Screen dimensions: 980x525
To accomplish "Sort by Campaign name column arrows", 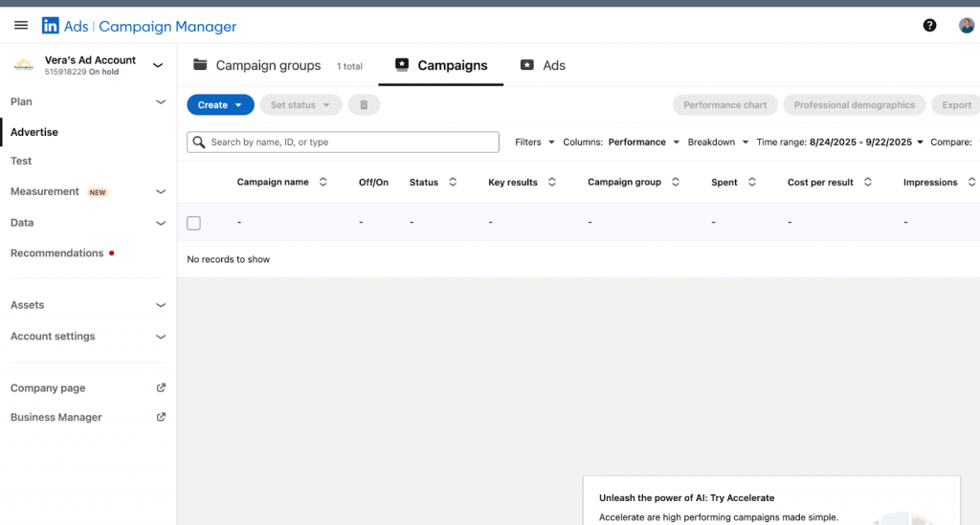I will [323, 182].
